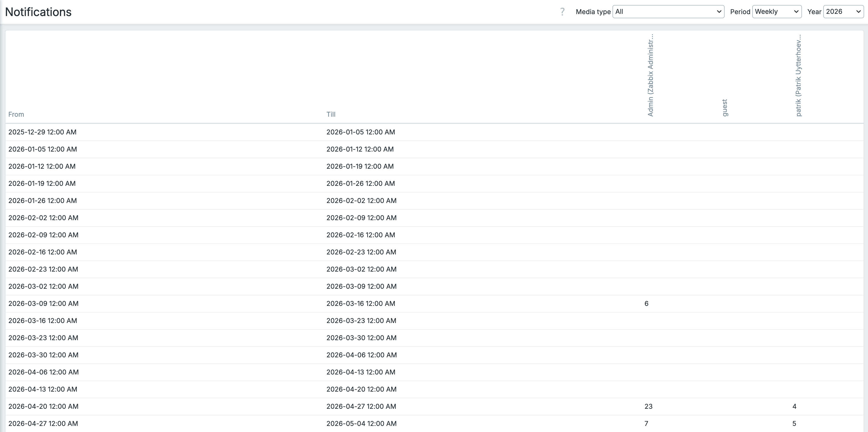The height and width of the screenshot is (432, 868).
Task: Select Till cell 2026-01-26 12:00 AM
Action: tap(361, 184)
